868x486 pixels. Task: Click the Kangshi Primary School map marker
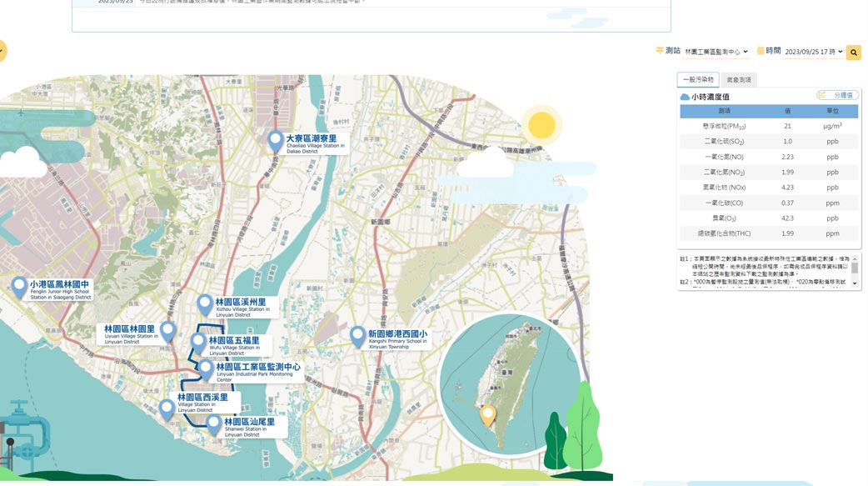click(357, 336)
